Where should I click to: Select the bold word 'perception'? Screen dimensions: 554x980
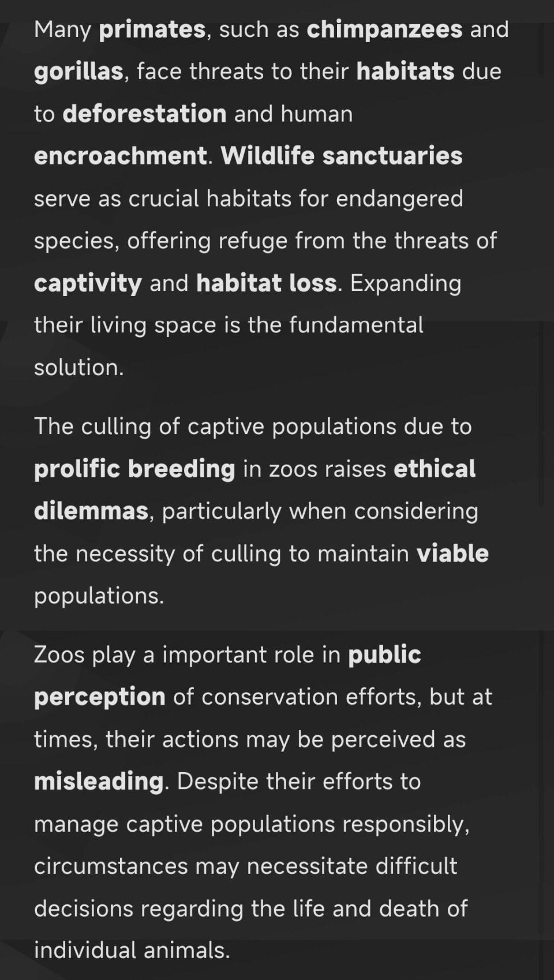coord(100,697)
